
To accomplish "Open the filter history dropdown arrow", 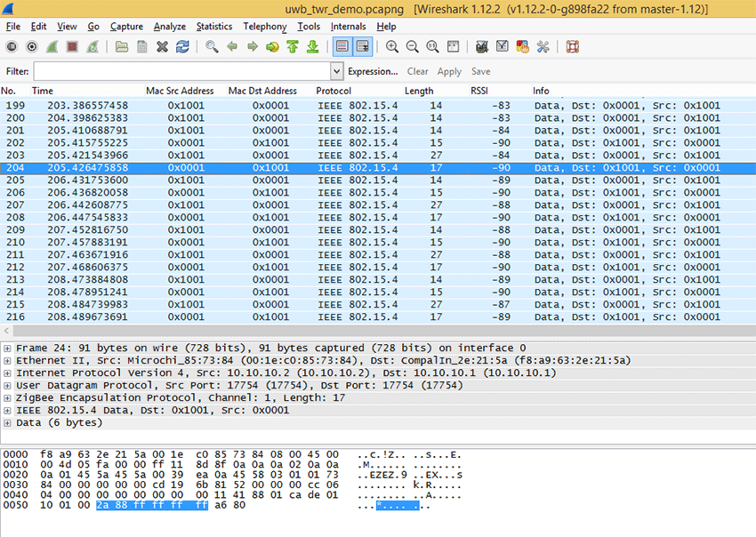I will 336,71.
